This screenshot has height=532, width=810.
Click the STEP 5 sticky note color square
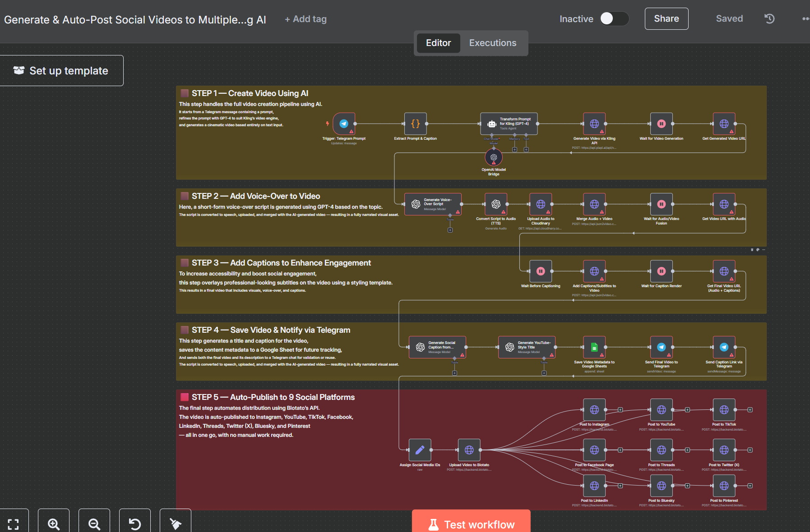coord(185,397)
